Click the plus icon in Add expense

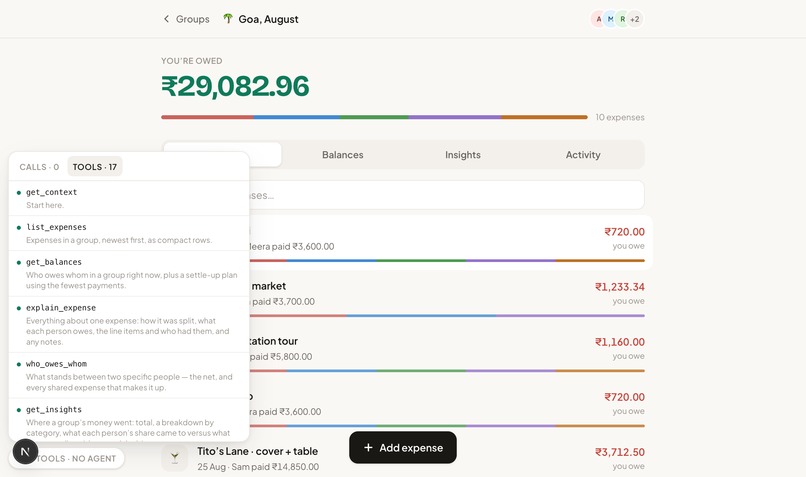(x=368, y=448)
